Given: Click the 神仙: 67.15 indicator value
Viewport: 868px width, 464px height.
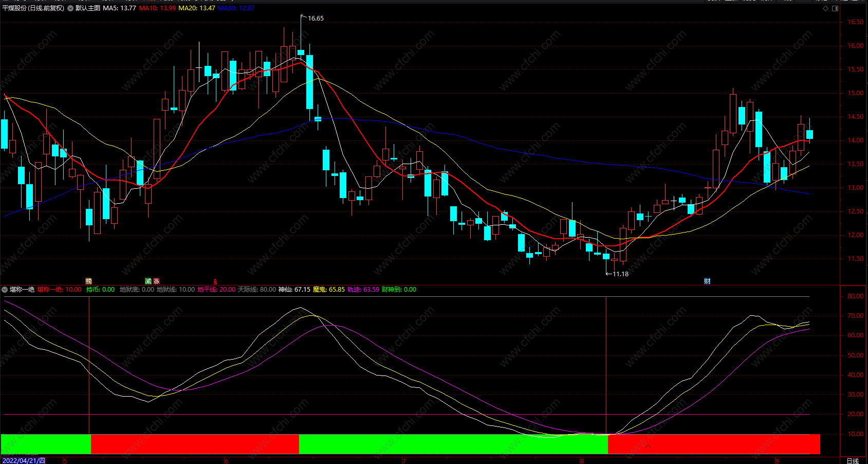Looking at the screenshot, I should (x=294, y=290).
